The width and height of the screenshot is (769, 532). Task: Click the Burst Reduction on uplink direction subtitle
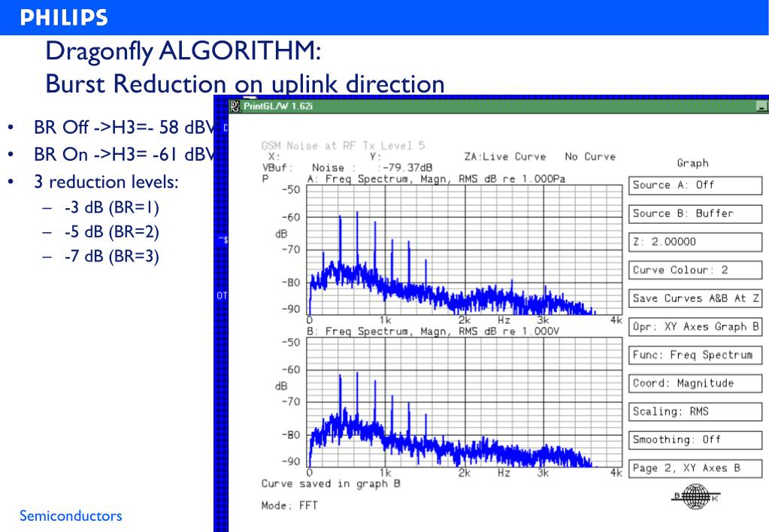(x=245, y=84)
